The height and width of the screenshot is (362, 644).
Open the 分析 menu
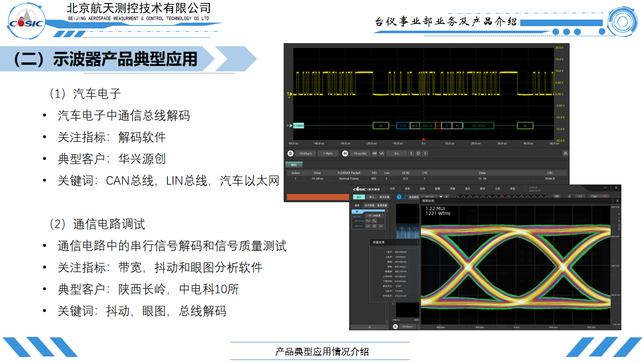coord(498,189)
